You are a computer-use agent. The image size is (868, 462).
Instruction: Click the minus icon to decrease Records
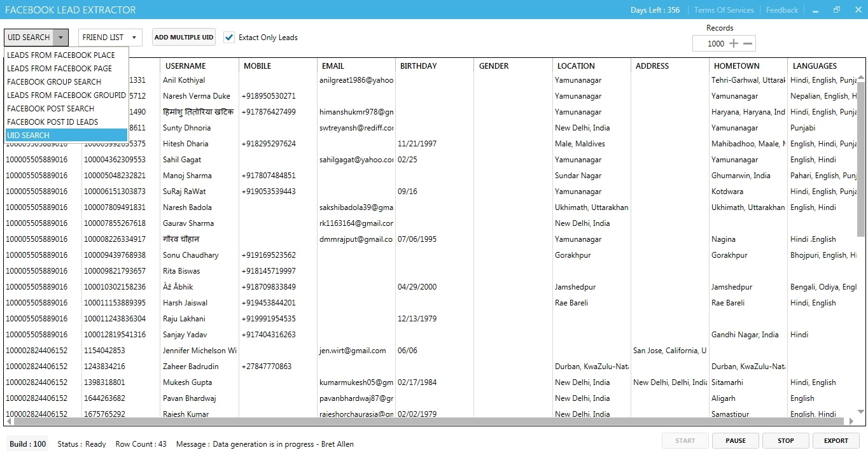pyautogui.click(x=748, y=43)
